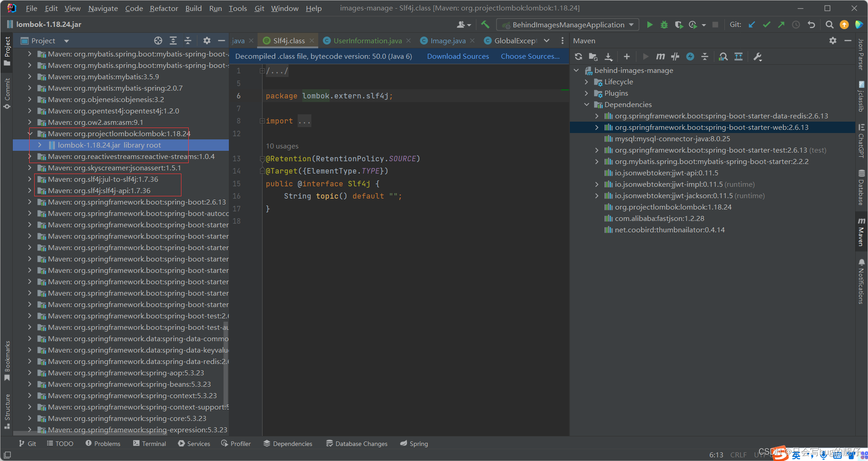Execute Maven goal 'm' icon
The width and height of the screenshot is (868, 461).
click(660, 56)
